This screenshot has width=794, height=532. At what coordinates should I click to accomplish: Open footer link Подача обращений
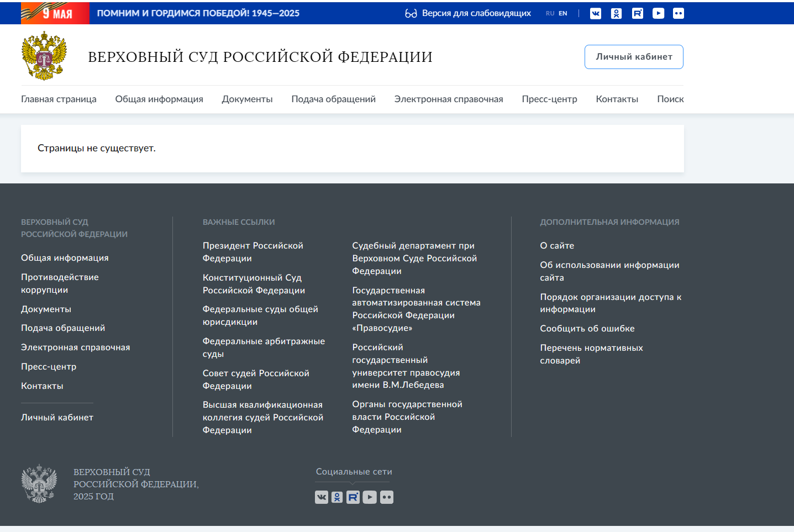(63, 328)
